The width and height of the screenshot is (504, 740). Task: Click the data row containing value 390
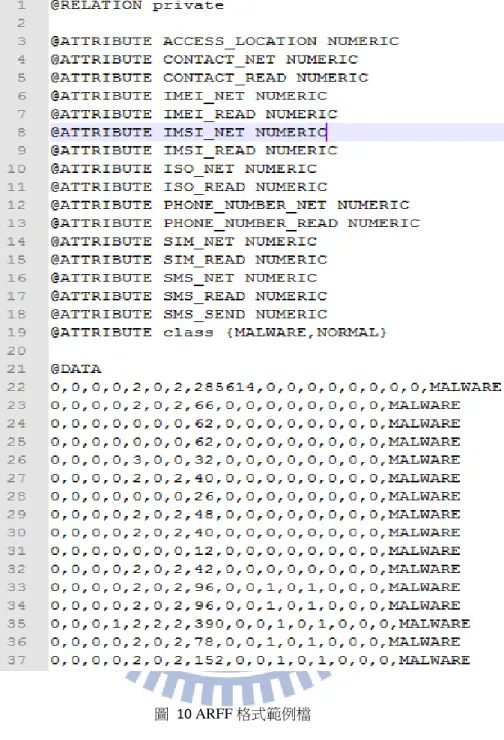click(260, 624)
